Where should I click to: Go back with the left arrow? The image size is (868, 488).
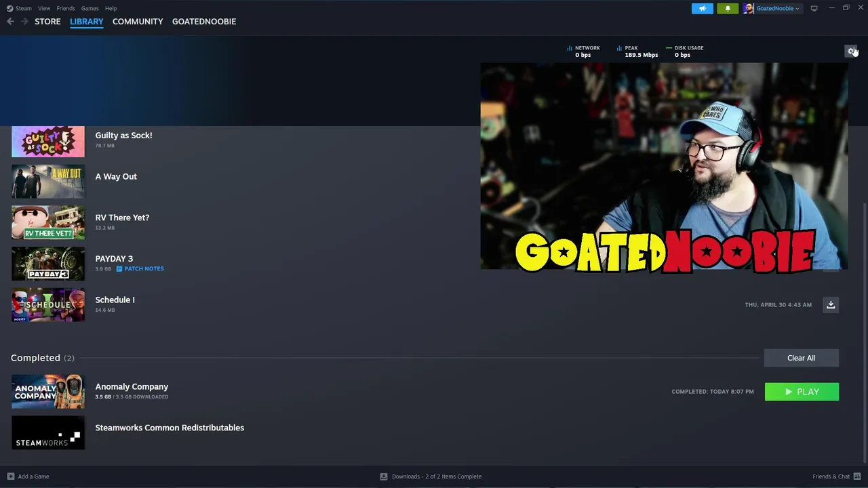10,22
